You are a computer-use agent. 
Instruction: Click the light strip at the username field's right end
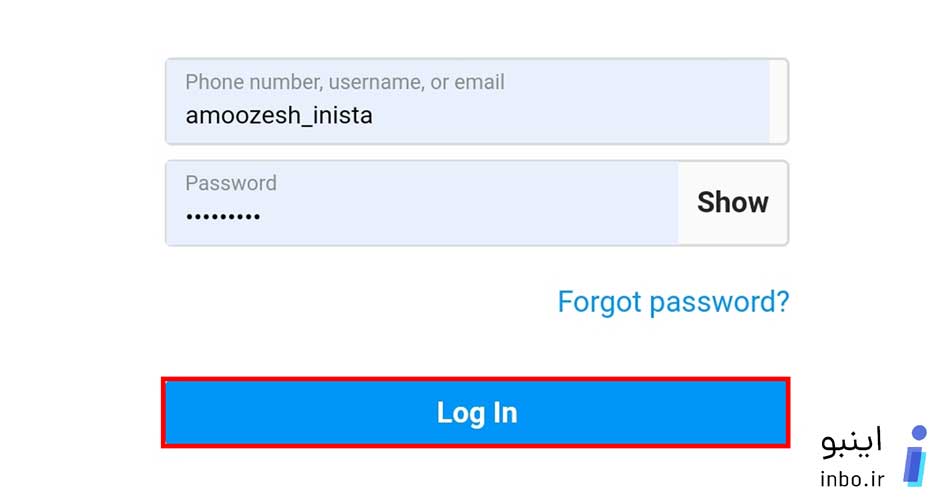pos(779,101)
